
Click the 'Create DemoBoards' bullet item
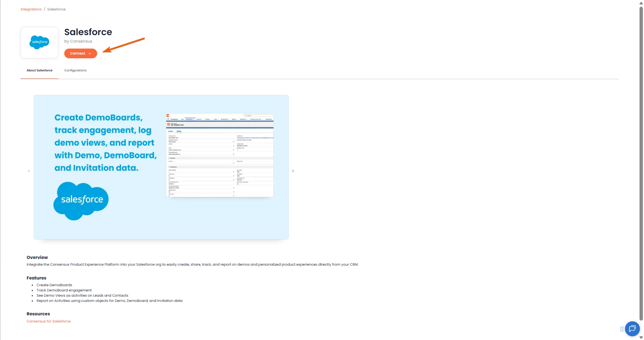point(54,285)
